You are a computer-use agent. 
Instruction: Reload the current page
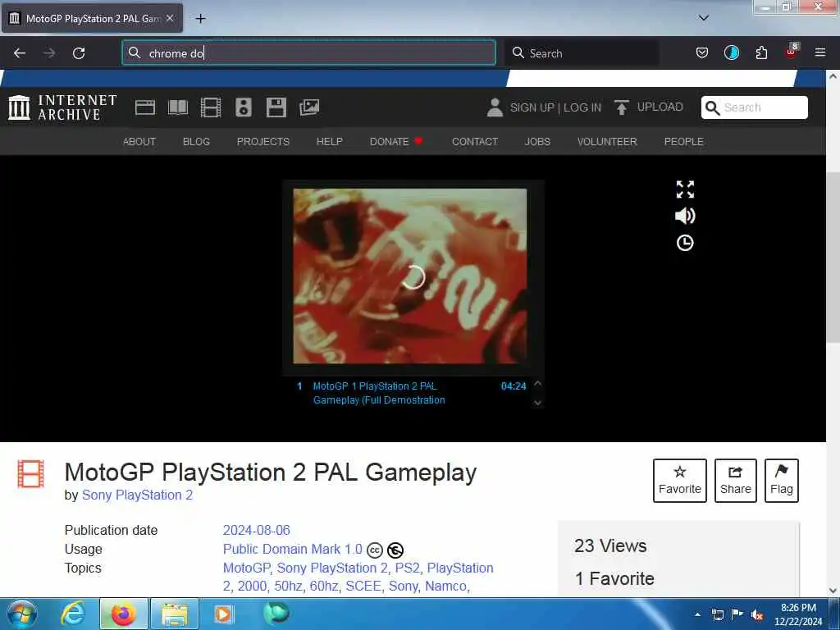[79, 53]
